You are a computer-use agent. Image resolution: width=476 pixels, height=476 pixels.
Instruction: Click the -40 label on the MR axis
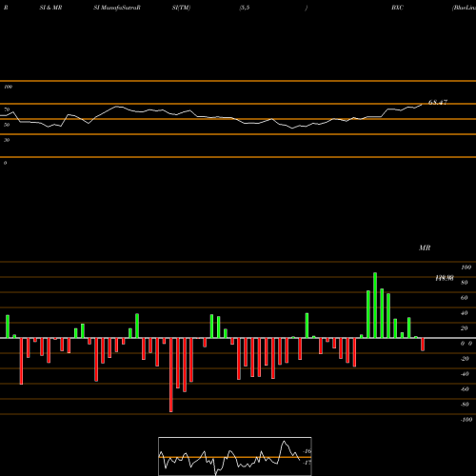[465, 374]
